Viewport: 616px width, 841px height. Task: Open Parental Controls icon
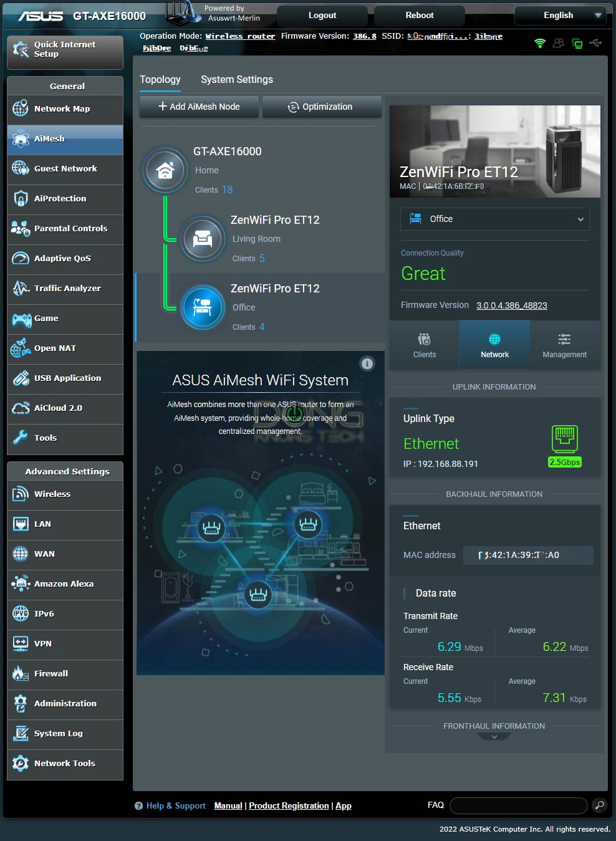21,228
